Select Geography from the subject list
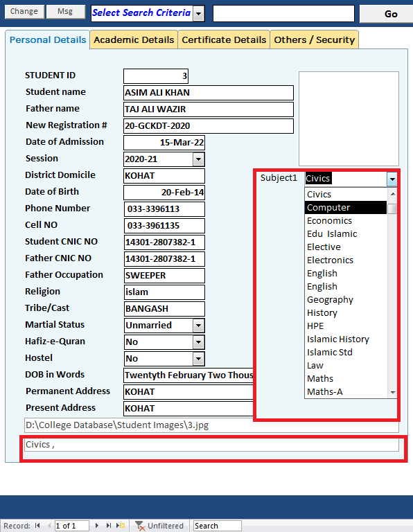The image size is (413, 532). 346,299
